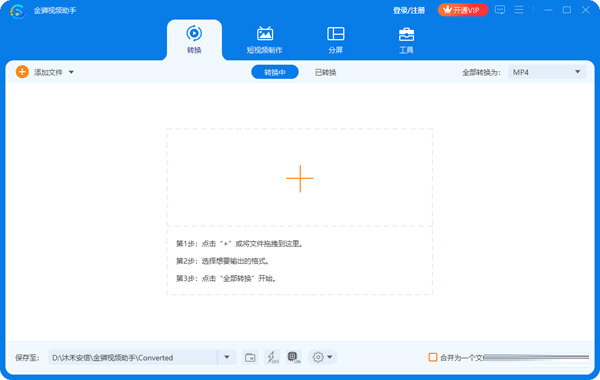
Task: Click the 第2步 instruction text
Action: 223,261
